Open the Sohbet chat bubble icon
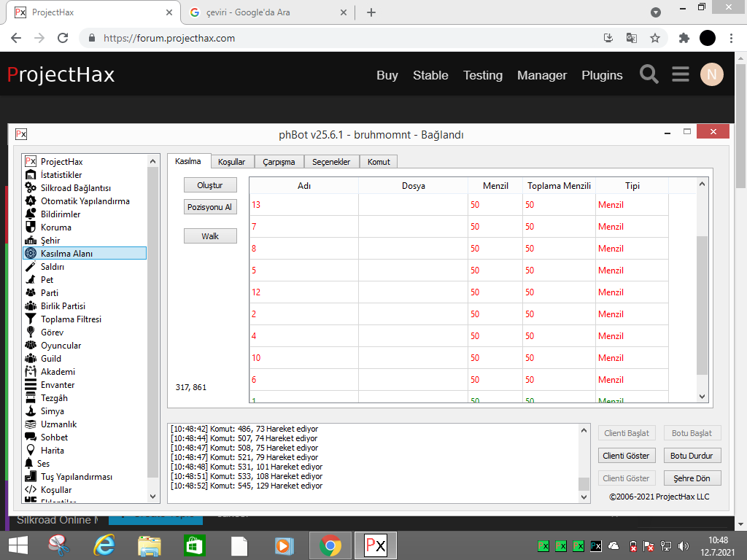 [31, 437]
